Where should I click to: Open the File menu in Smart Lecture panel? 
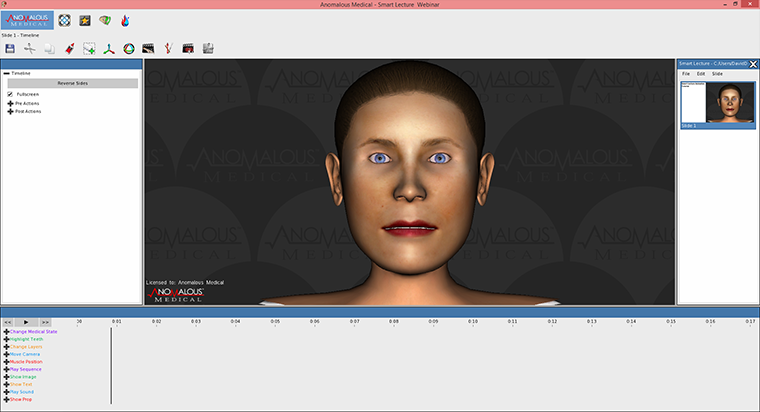(686, 74)
